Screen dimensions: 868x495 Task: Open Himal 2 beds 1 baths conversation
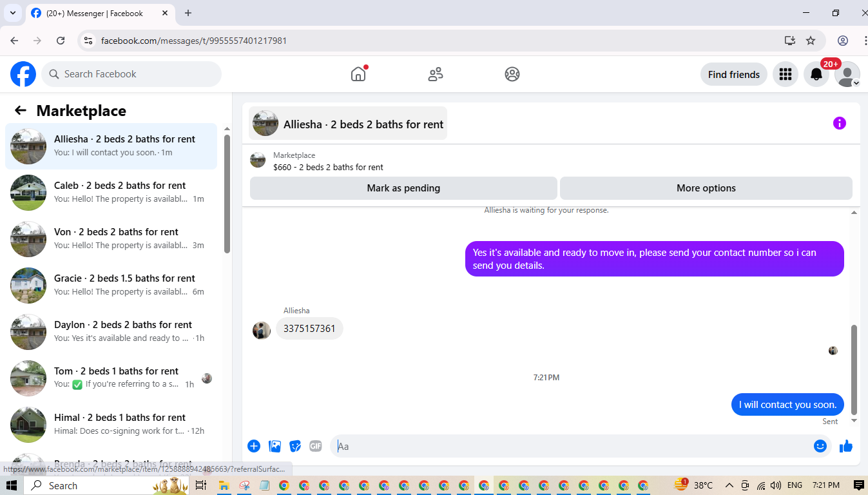(x=111, y=424)
